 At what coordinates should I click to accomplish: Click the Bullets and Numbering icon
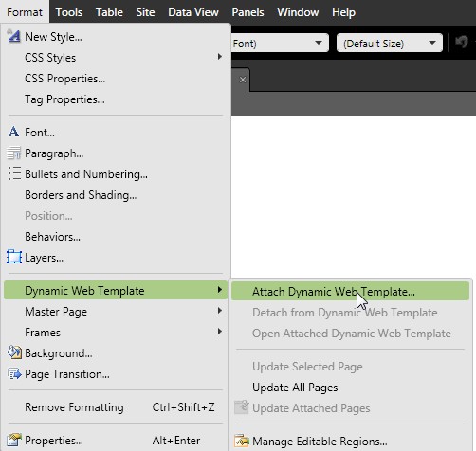point(14,173)
